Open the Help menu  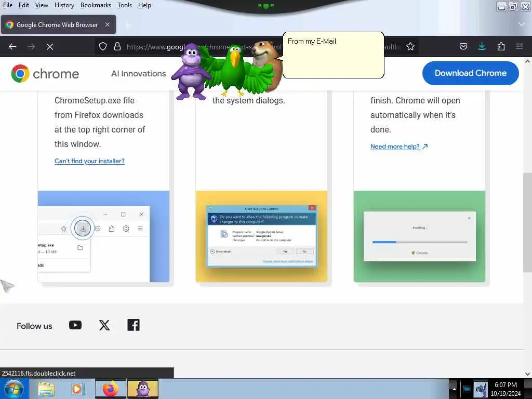coord(144,5)
